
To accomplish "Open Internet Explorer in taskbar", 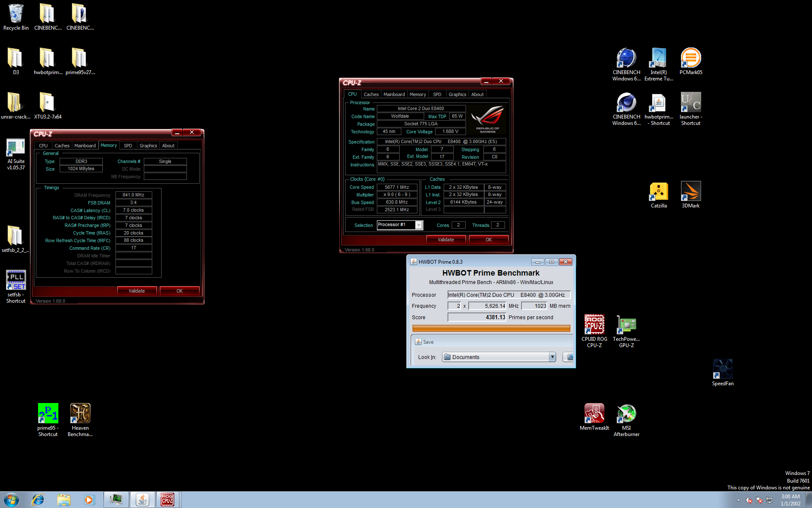I will pyautogui.click(x=38, y=500).
